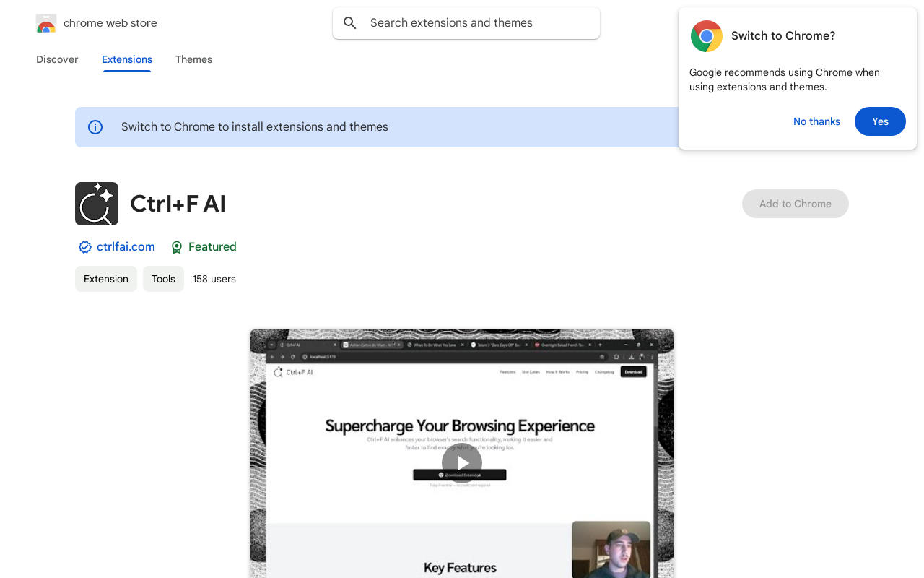The height and width of the screenshot is (578, 924).
Task: Click the Extension category chip
Action: pos(106,279)
